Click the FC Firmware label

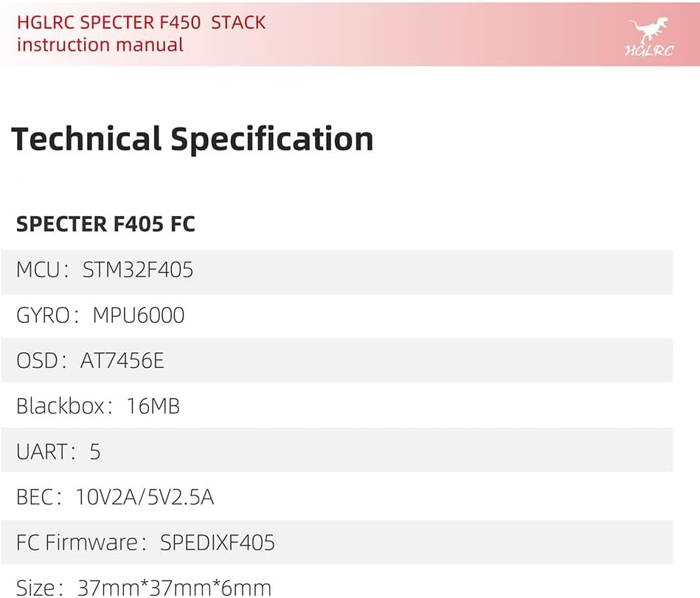pos(77,543)
